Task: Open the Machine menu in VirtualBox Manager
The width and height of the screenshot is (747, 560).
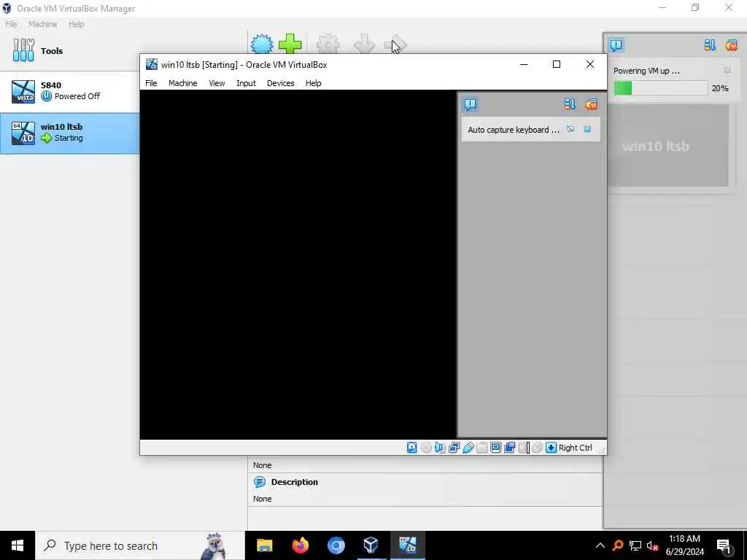Action: (x=43, y=24)
